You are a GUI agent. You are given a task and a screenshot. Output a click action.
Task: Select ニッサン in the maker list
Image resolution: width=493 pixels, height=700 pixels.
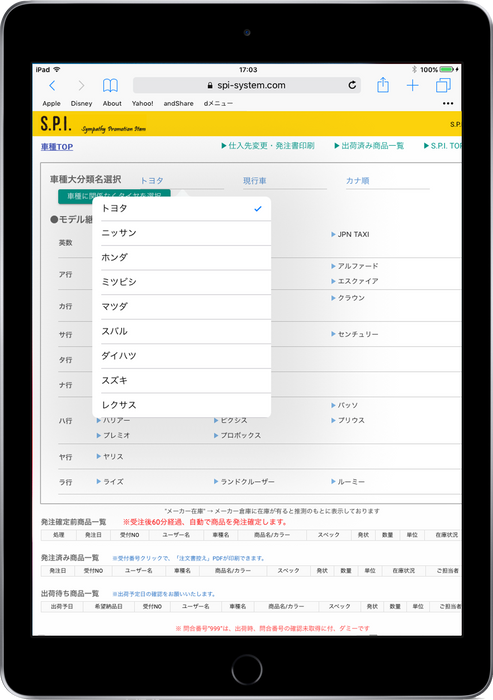click(x=181, y=233)
